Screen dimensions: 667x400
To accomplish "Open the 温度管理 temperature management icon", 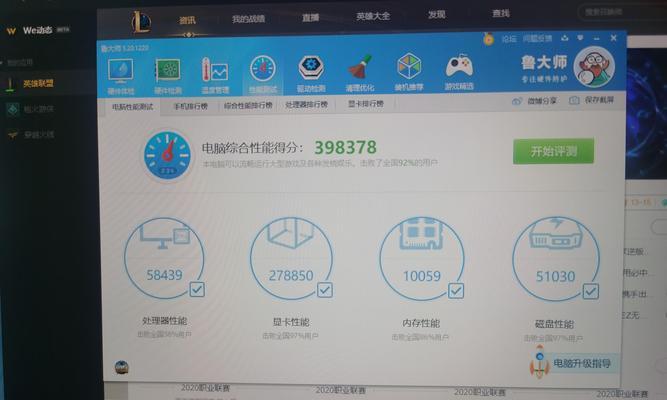I will 215,70.
